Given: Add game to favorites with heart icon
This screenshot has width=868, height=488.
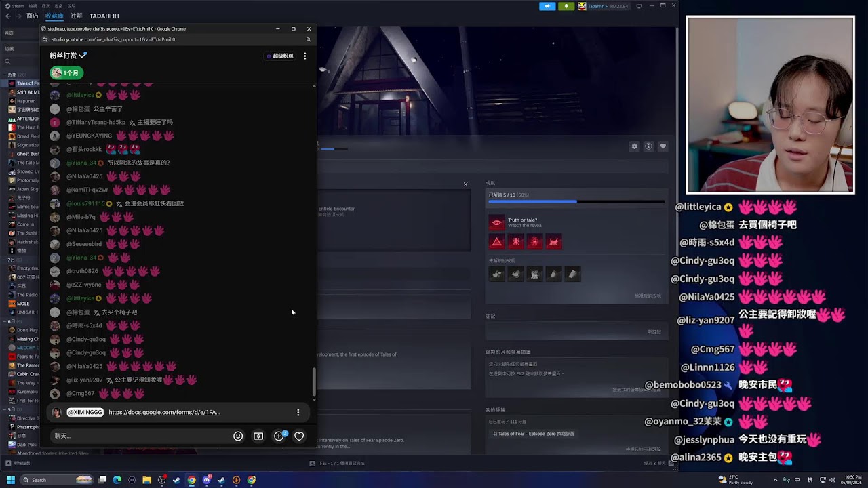Looking at the screenshot, I should pyautogui.click(x=663, y=146).
